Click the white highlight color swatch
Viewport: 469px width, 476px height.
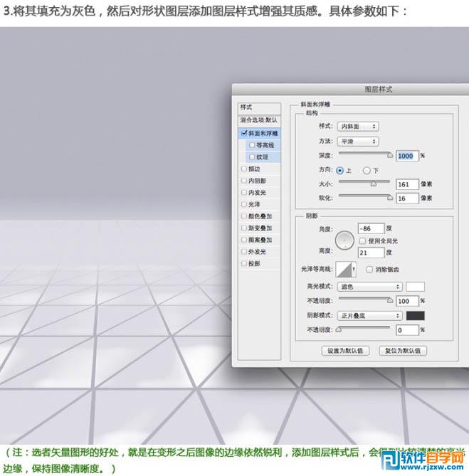pos(416,287)
